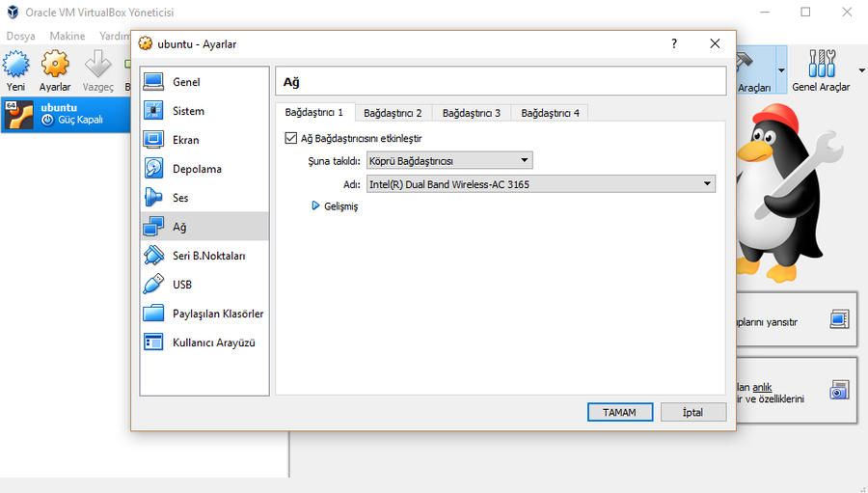Image resolution: width=868 pixels, height=493 pixels.
Task: Click the İptal button
Action: [x=692, y=412]
